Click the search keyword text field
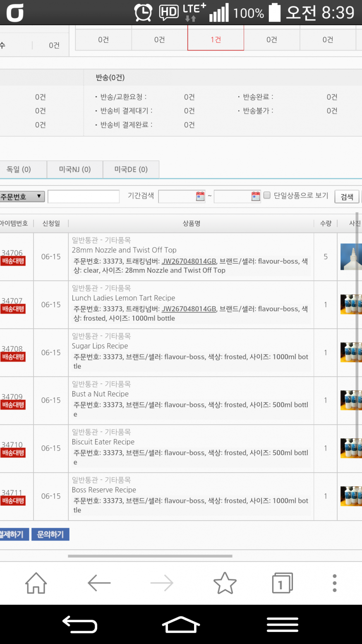 pyautogui.click(x=84, y=197)
